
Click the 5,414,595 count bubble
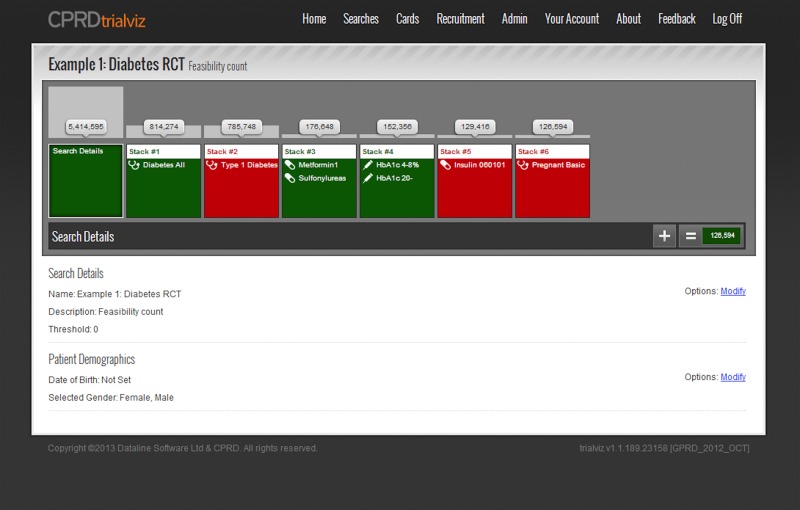[86, 127]
